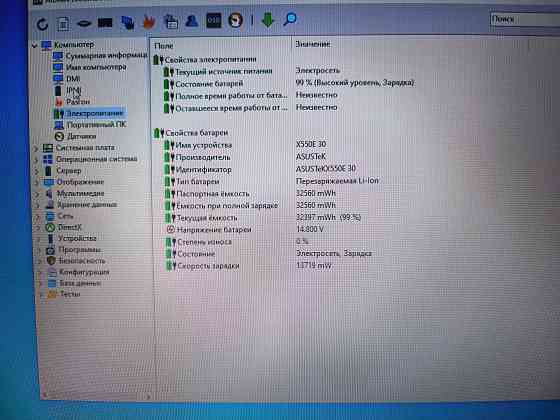Open Портативный ПК tree entry
This screenshot has width=560, height=420.
point(90,125)
